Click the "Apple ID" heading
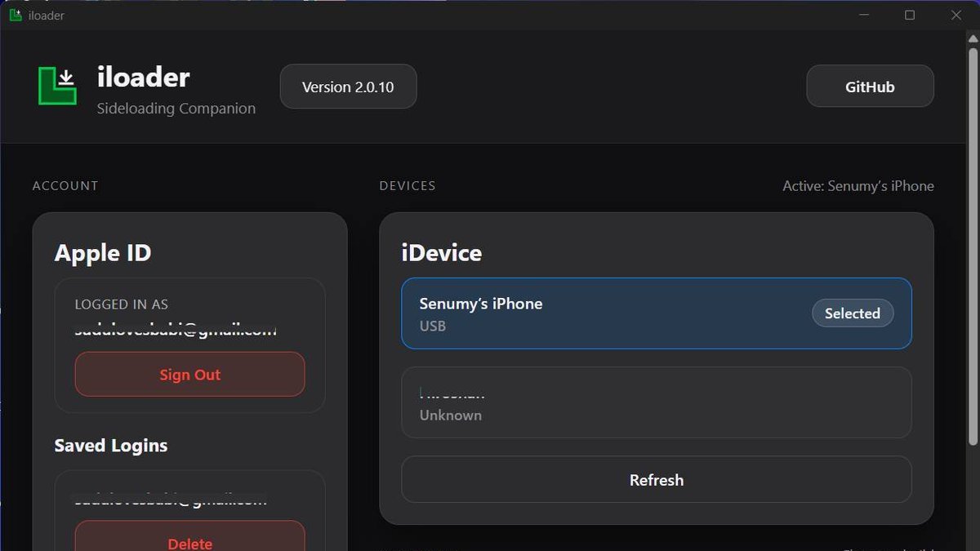The image size is (980, 551). tap(103, 253)
